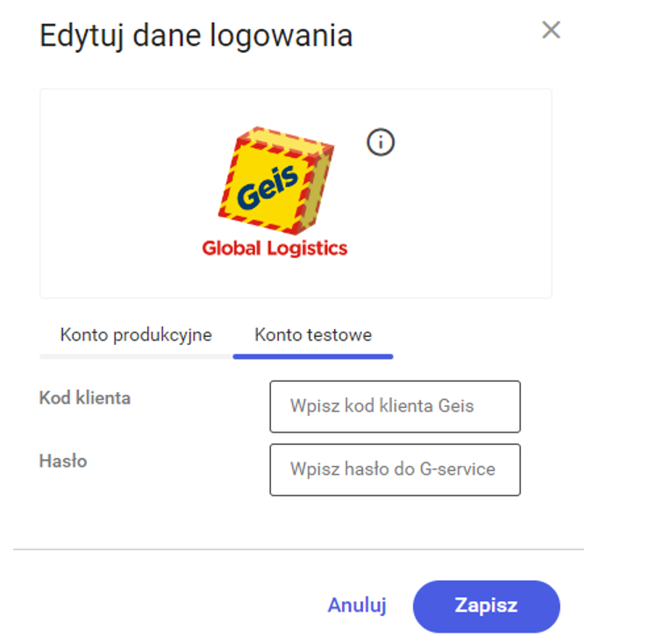
Task: Click the Kod klienta field label
Action: pyautogui.click(x=85, y=397)
